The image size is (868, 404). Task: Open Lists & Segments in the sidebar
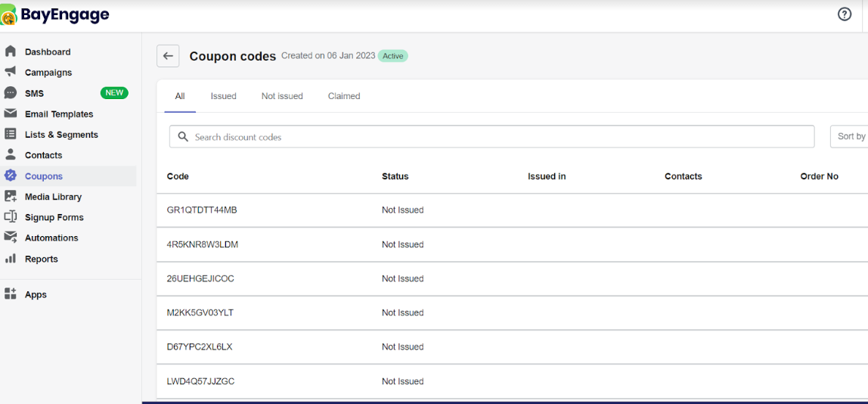point(61,135)
